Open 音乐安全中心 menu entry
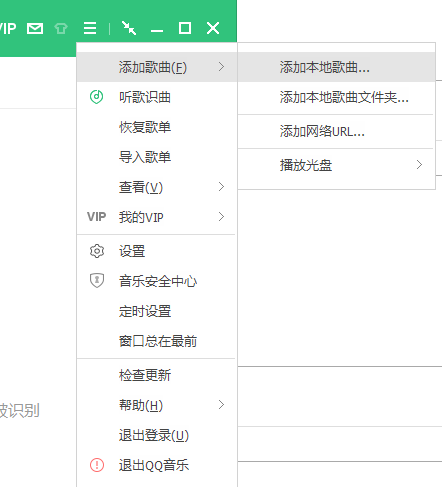The width and height of the screenshot is (442, 487). coord(157,281)
